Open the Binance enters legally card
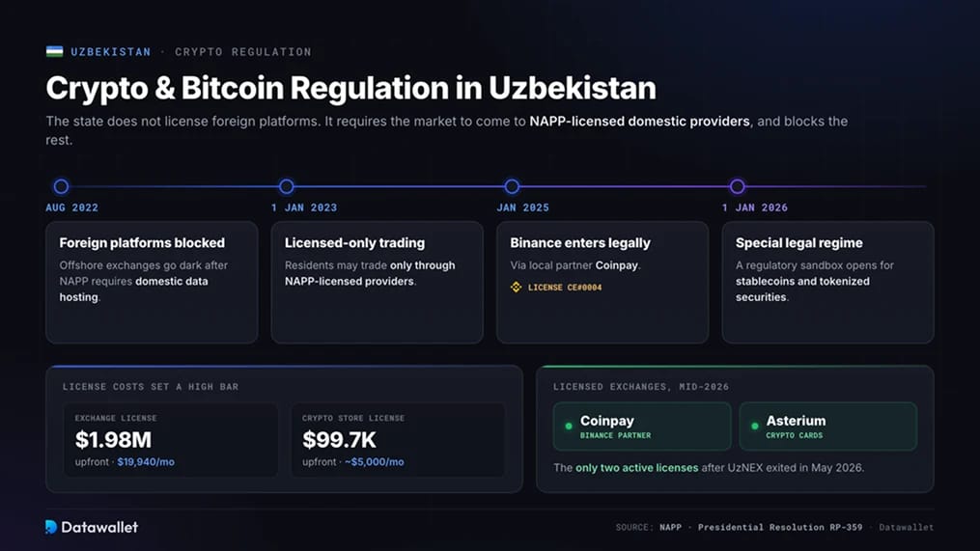This screenshot has height=551, width=980. pos(602,282)
